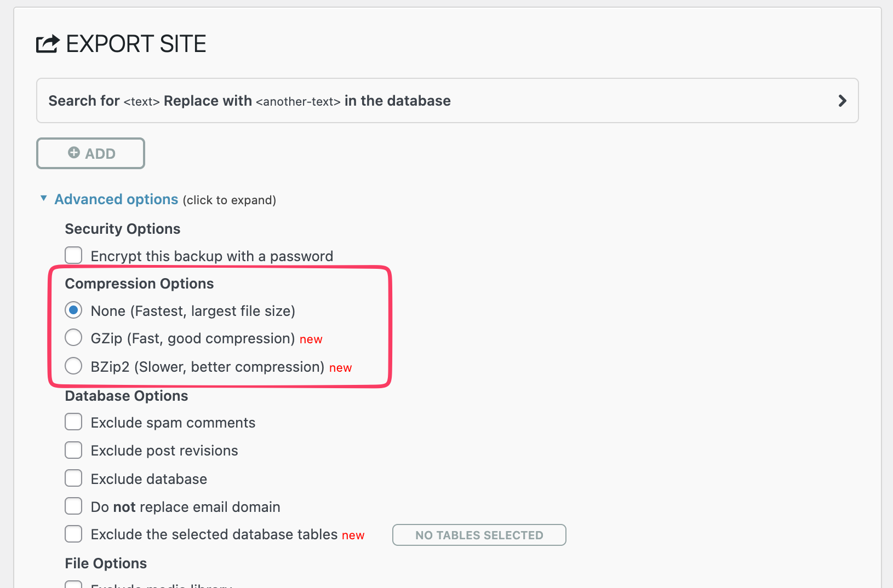Click the Encrypt this backup label text
Screen dimensions: 893x588
point(211,256)
